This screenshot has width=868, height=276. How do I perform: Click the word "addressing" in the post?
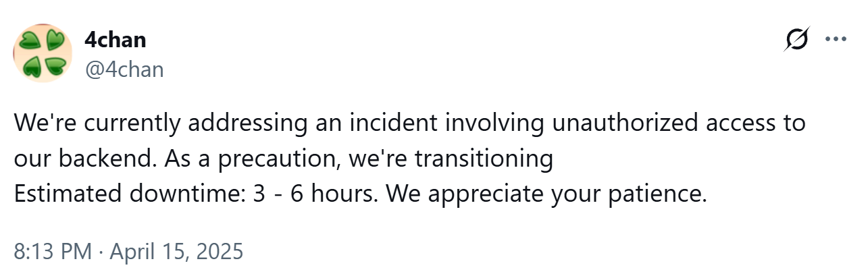[245, 124]
